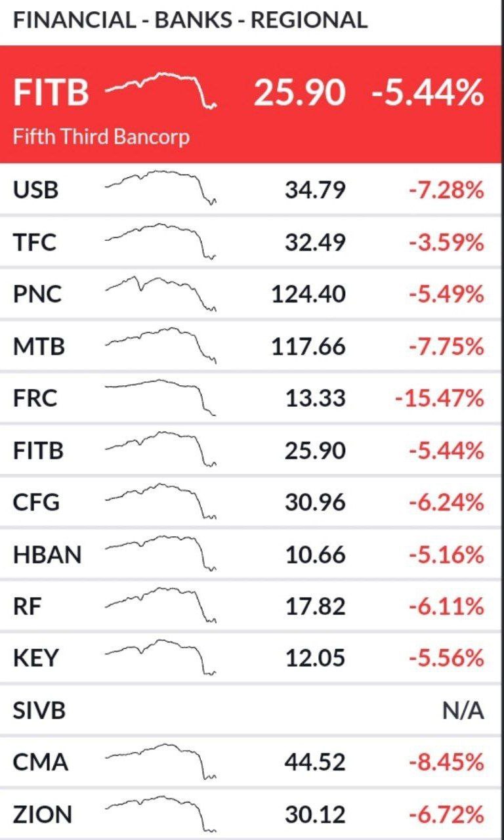Click the highlighted 25.90 header price
504x840 pixels.
[299, 93]
